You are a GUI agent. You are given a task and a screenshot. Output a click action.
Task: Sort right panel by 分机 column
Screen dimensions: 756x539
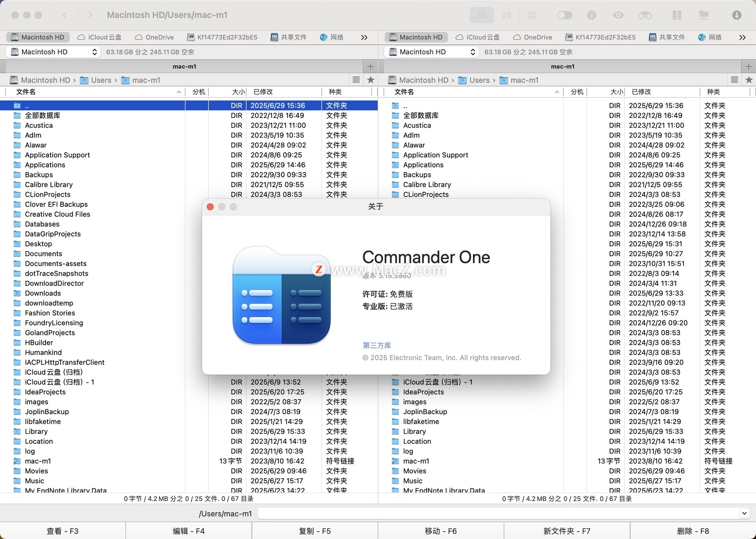[x=575, y=92]
